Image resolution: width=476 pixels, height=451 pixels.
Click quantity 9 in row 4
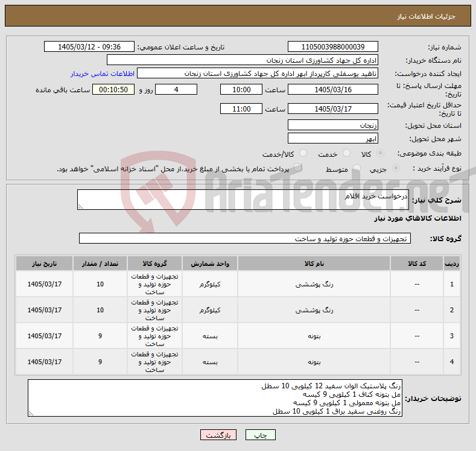click(100, 362)
